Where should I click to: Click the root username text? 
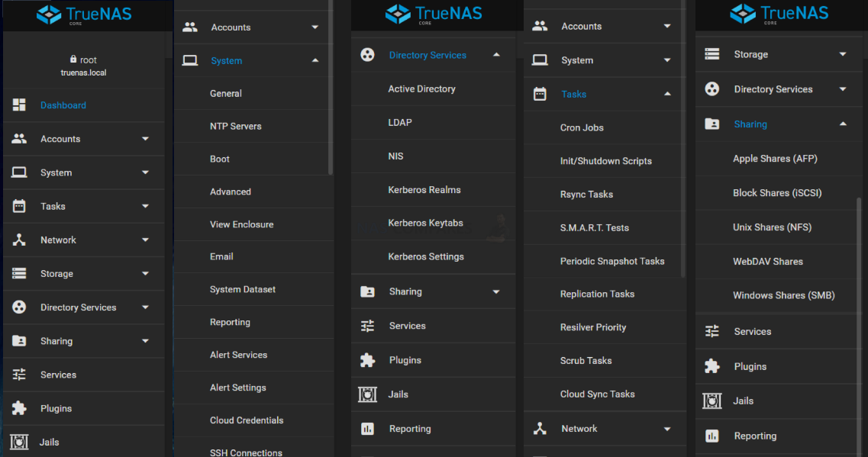tap(88, 60)
